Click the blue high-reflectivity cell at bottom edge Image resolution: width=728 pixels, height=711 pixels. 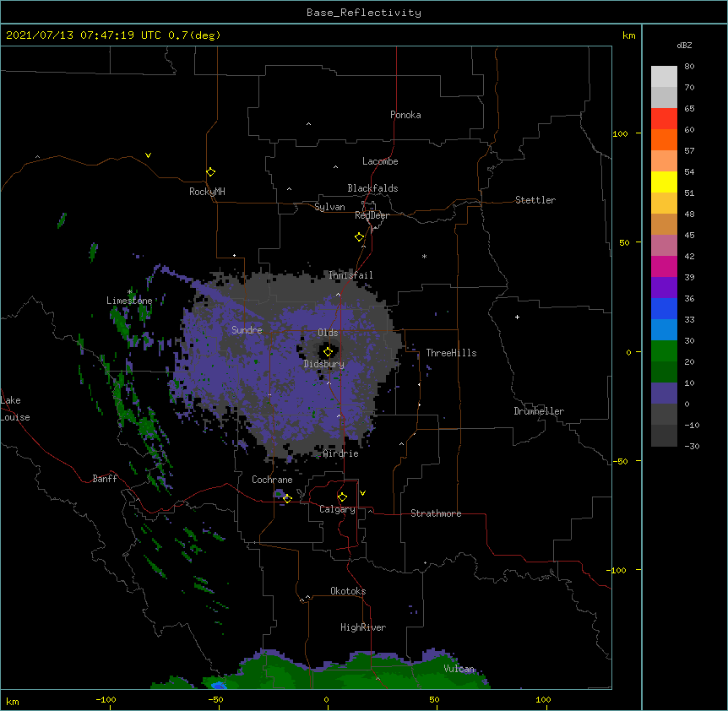coord(218,686)
